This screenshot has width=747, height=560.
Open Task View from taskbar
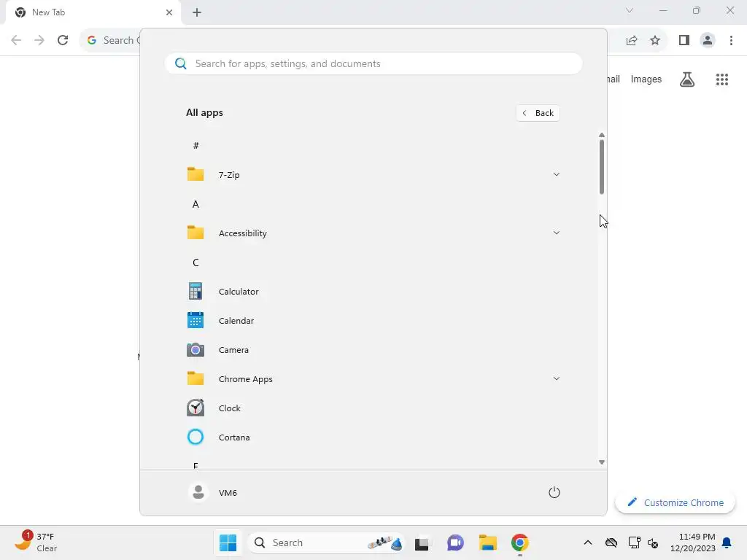coord(422,542)
